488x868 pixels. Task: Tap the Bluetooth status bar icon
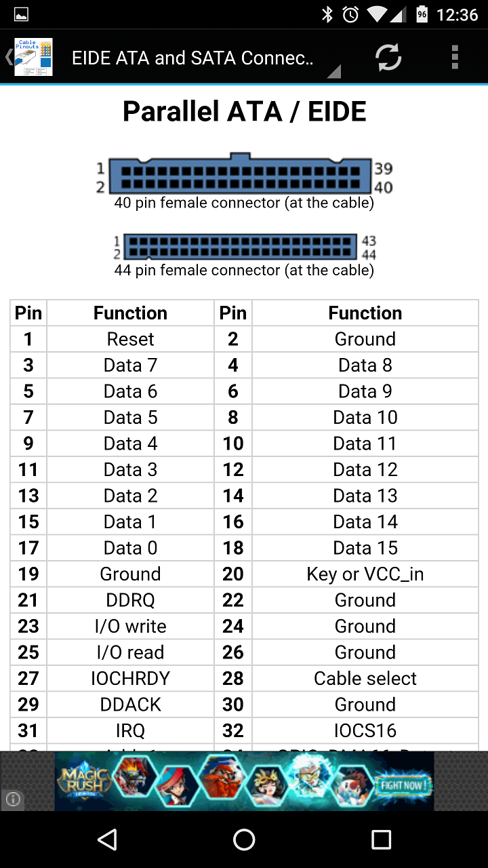click(x=327, y=14)
